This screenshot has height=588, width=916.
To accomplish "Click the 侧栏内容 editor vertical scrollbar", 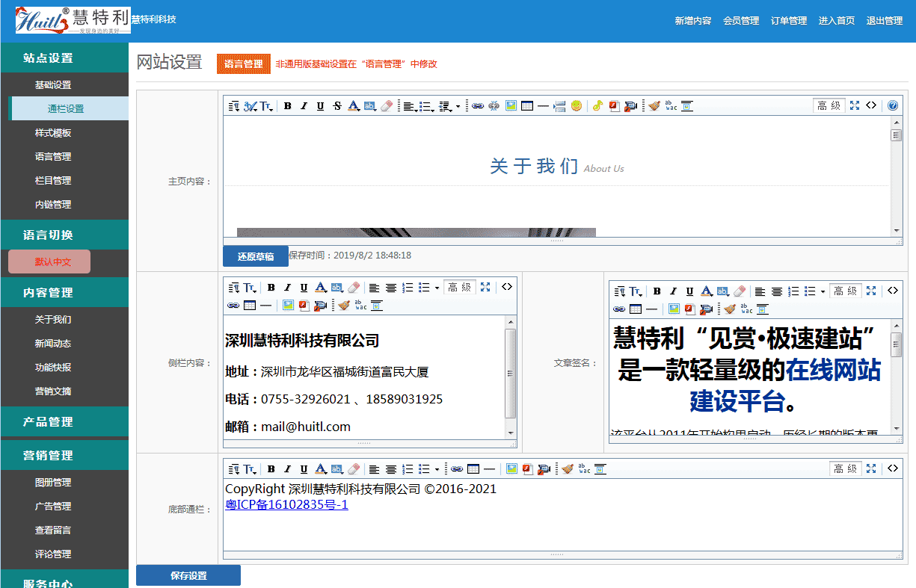I will click(x=511, y=377).
